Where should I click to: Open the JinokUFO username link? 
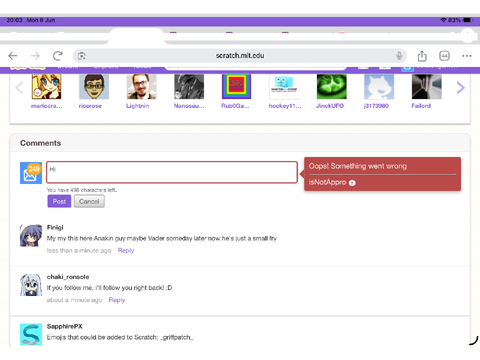point(330,106)
